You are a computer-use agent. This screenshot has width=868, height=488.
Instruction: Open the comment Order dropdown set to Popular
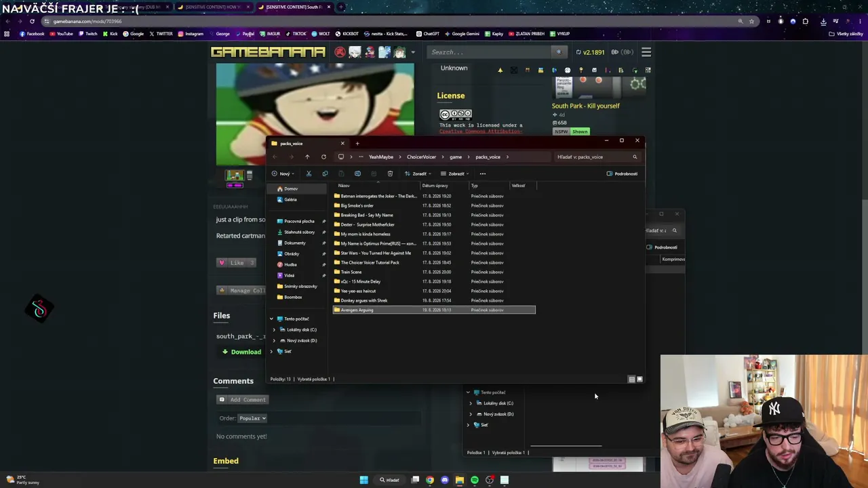252,418
